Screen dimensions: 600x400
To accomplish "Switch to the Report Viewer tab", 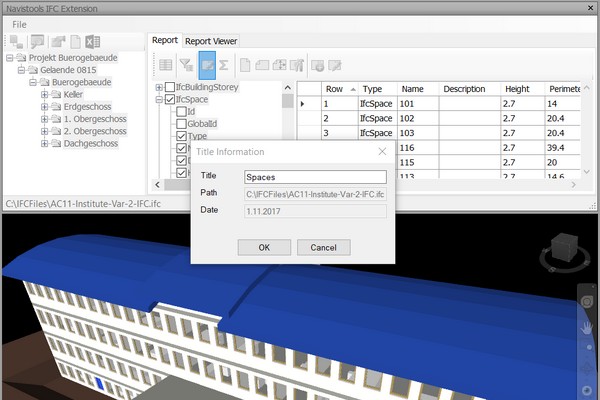I will click(211, 41).
